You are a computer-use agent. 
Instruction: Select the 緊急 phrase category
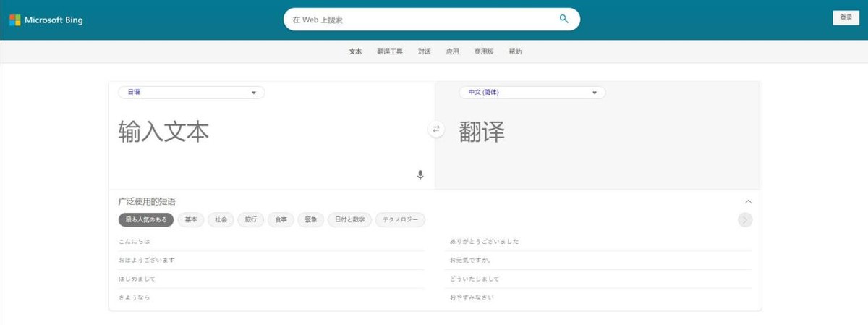click(310, 220)
